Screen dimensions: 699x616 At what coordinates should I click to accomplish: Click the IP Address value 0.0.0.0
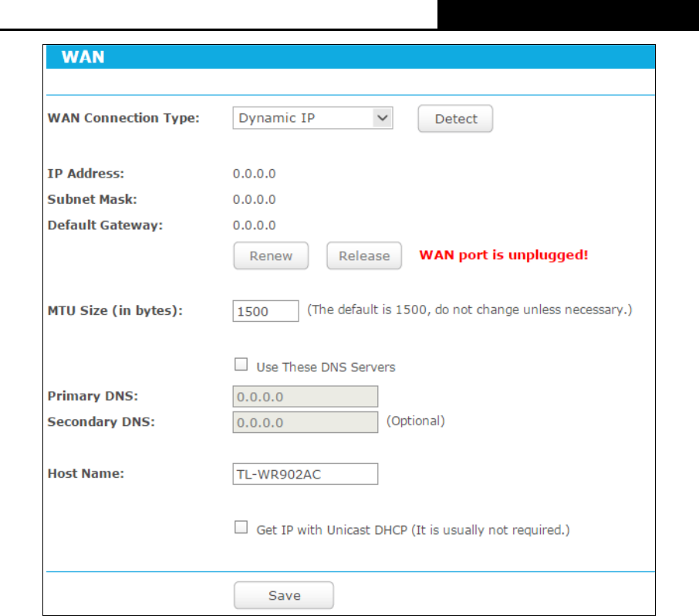coord(254,174)
